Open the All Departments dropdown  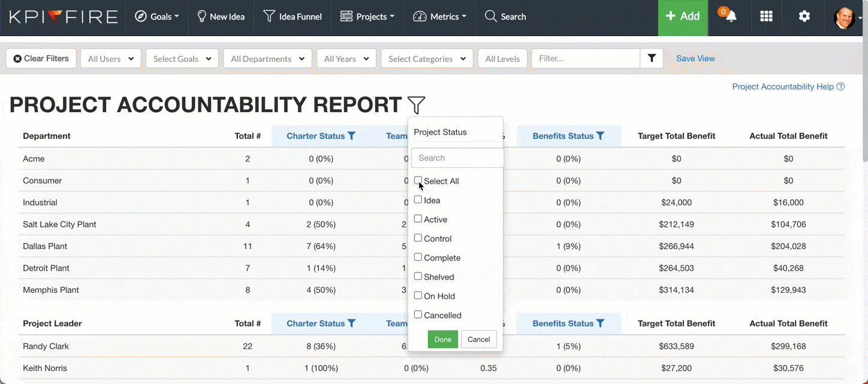267,58
